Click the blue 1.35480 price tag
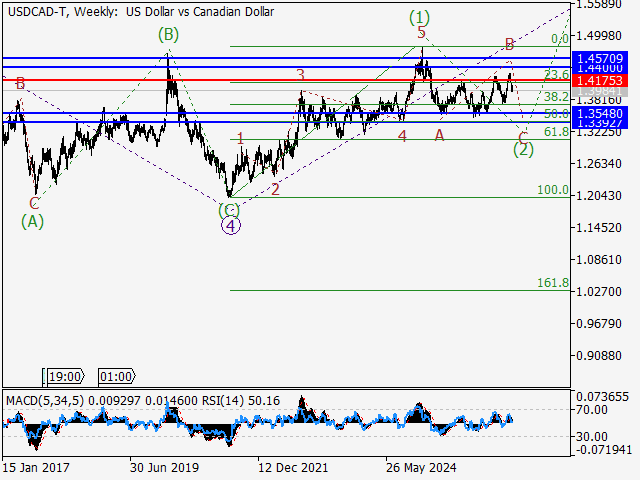 [x=600, y=113]
